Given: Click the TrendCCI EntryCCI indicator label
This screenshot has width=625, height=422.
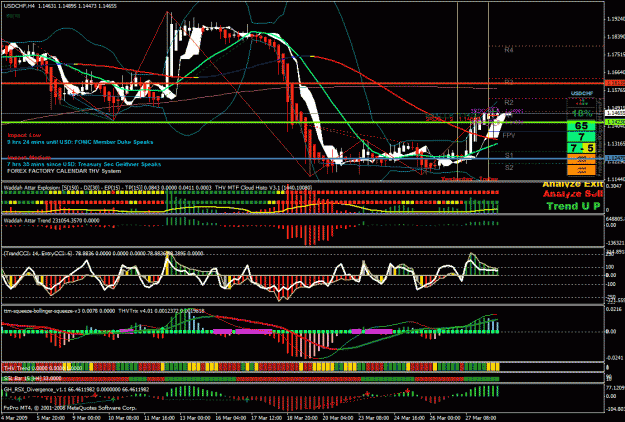Looking at the screenshot, I should click(103, 253).
